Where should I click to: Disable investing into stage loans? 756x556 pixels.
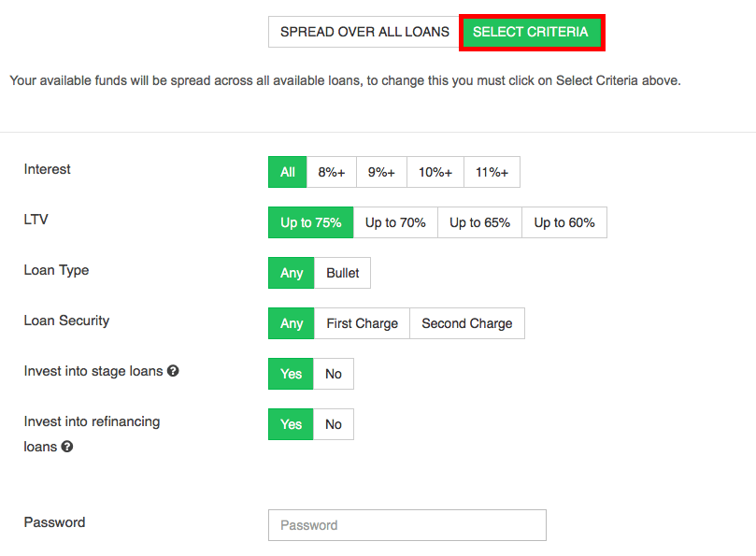pyautogui.click(x=334, y=374)
